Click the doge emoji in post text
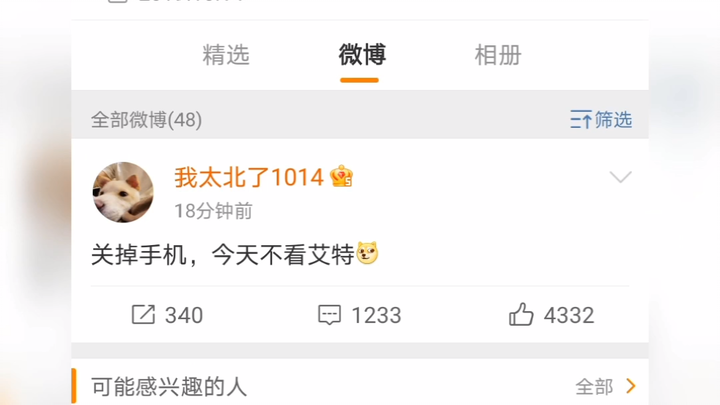 point(367,253)
